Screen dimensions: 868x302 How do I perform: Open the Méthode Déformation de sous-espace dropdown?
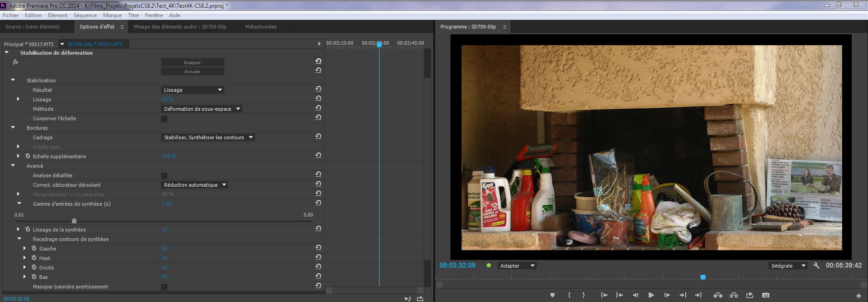[x=202, y=109]
